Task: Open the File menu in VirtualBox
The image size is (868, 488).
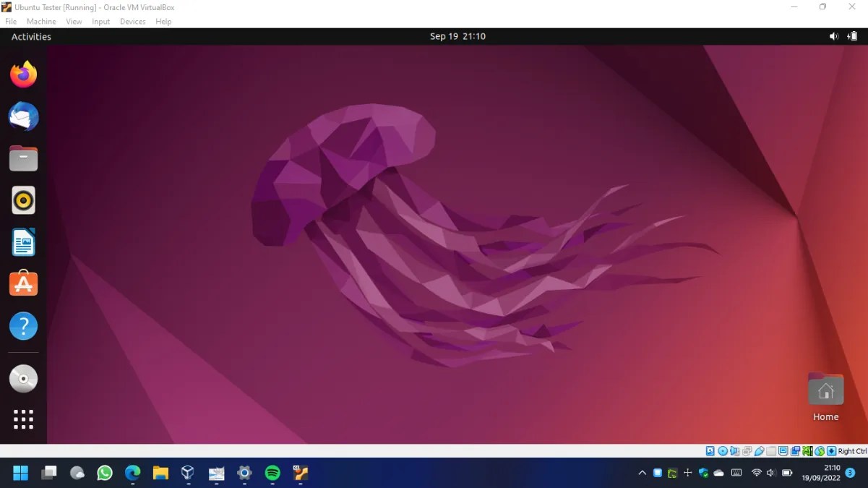Action: coord(11,22)
